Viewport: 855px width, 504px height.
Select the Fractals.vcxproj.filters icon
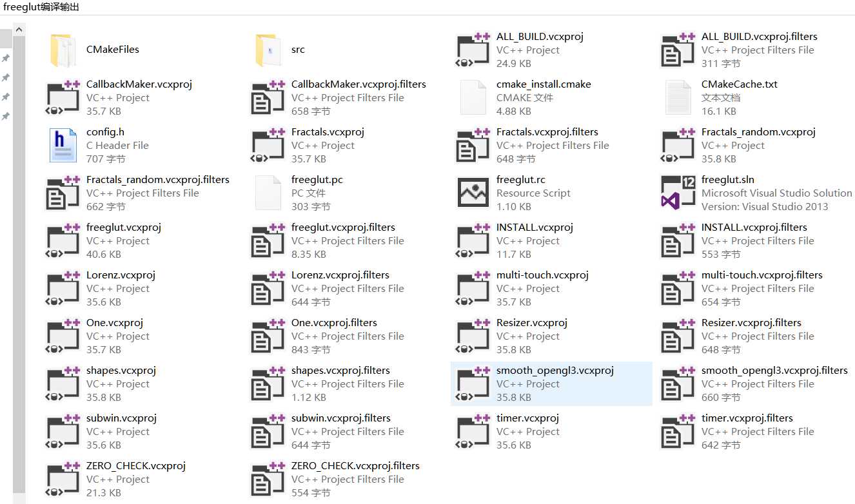tap(473, 146)
